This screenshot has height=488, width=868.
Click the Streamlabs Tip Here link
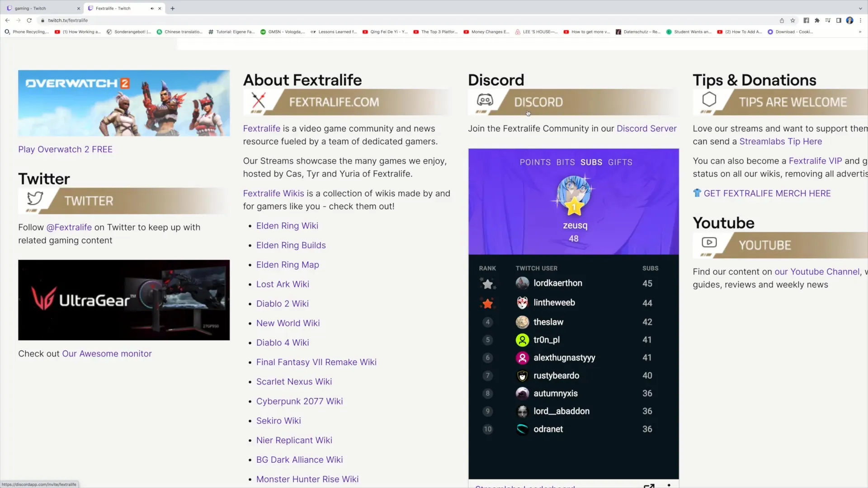(x=781, y=141)
